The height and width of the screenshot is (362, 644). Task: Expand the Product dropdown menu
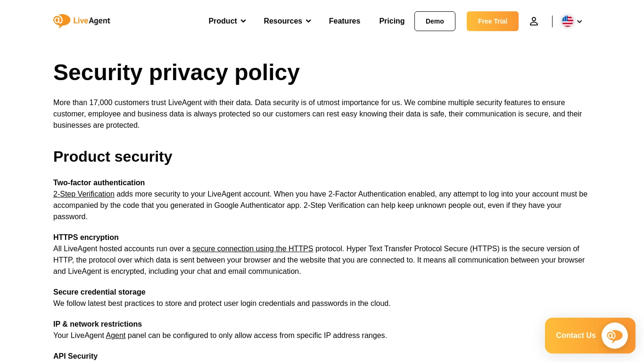click(x=226, y=21)
